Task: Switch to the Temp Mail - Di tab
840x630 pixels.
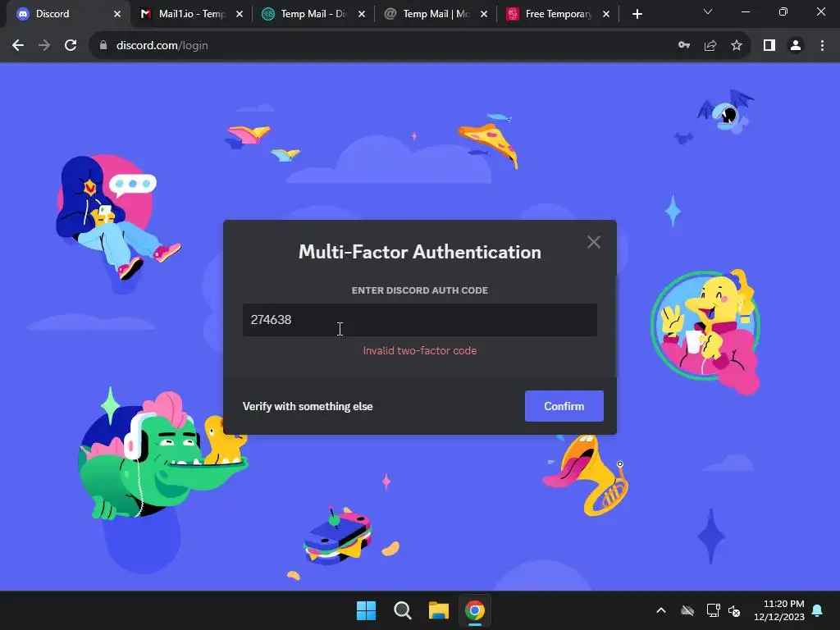Action: point(314,14)
